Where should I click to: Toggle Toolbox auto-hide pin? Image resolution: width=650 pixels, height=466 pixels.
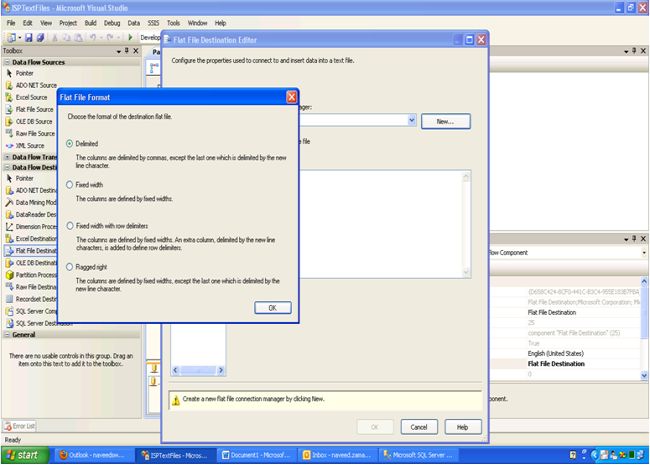click(x=127, y=51)
